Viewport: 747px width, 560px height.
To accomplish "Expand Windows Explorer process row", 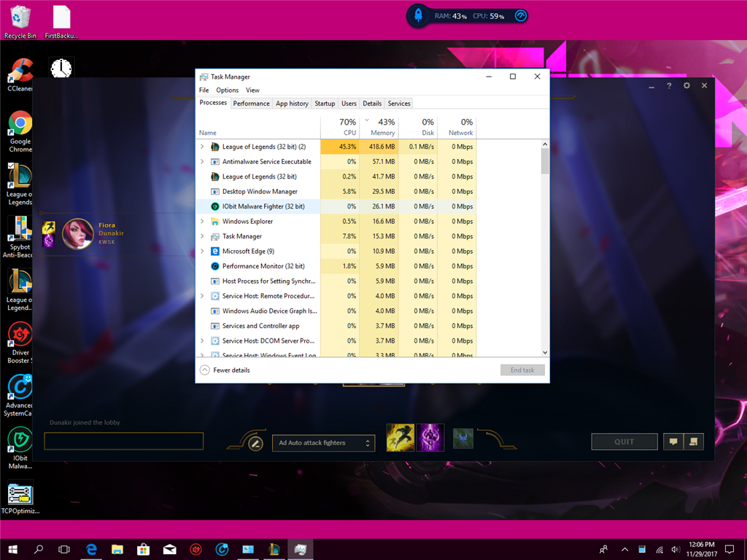I will click(x=202, y=222).
